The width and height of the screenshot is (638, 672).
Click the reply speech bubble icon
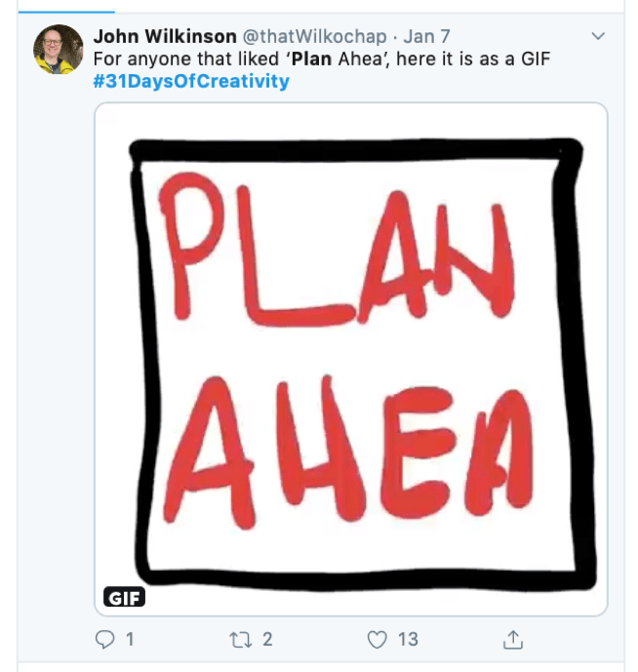click(x=104, y=640)
